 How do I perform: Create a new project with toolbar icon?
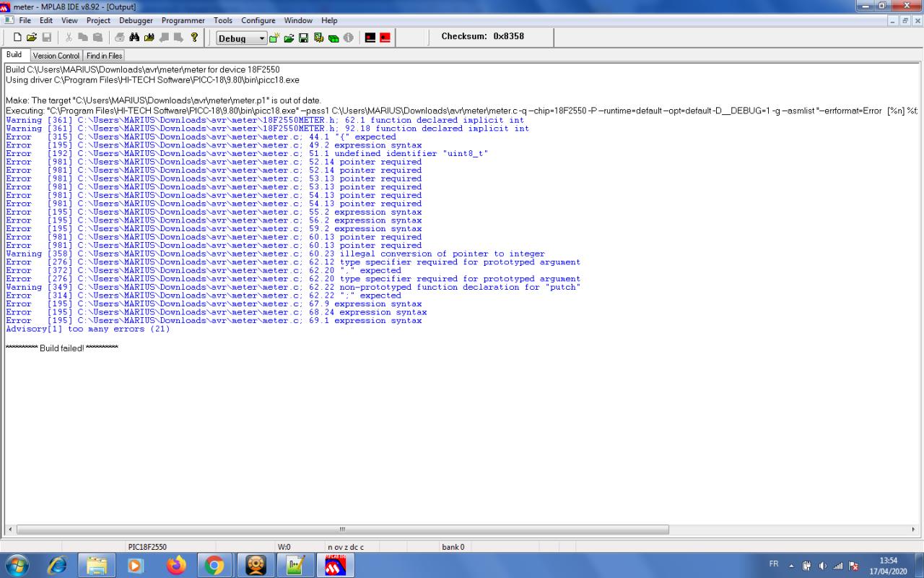274,38
